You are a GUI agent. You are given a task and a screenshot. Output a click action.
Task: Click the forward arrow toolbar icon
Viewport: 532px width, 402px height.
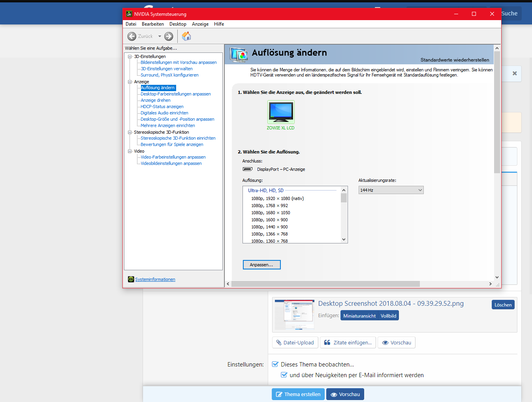coord(169,36)
